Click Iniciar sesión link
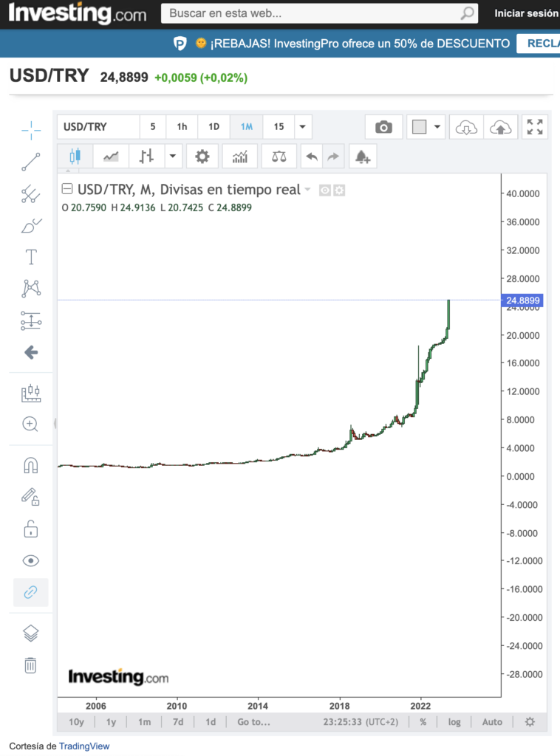 [526, 13]
